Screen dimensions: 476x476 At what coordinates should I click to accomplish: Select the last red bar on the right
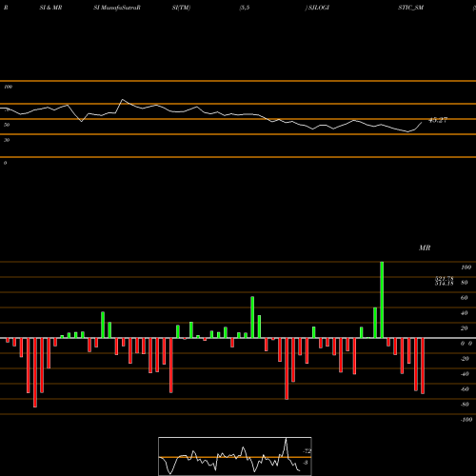pos(423,366)
